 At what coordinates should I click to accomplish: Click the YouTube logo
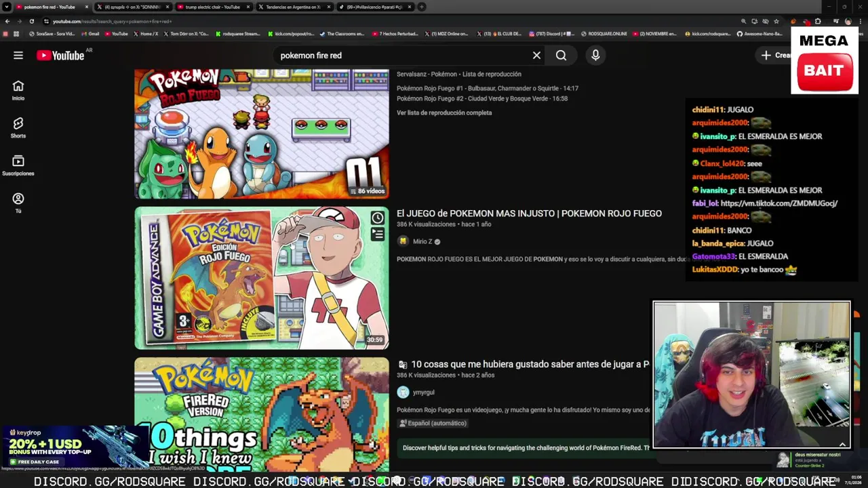pyautogui.click(x=60, y=56)
